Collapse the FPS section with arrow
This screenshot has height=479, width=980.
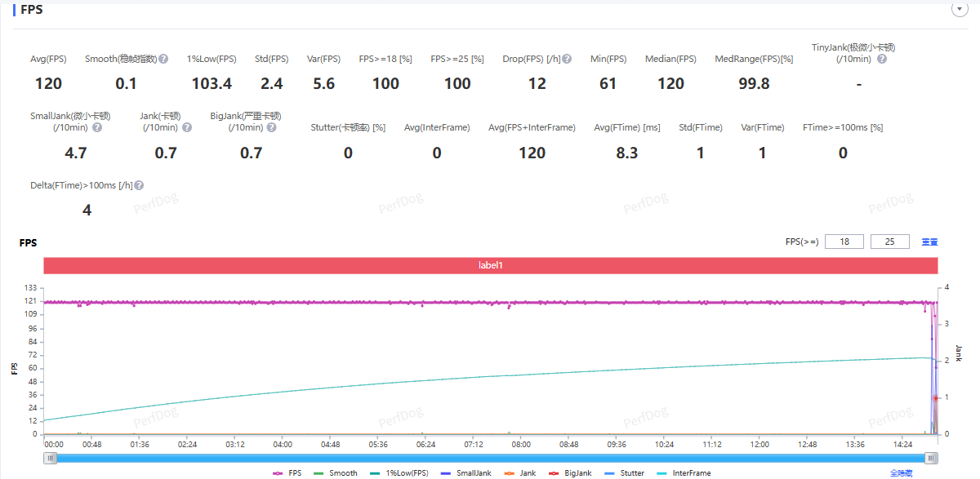tap(959, 8)
